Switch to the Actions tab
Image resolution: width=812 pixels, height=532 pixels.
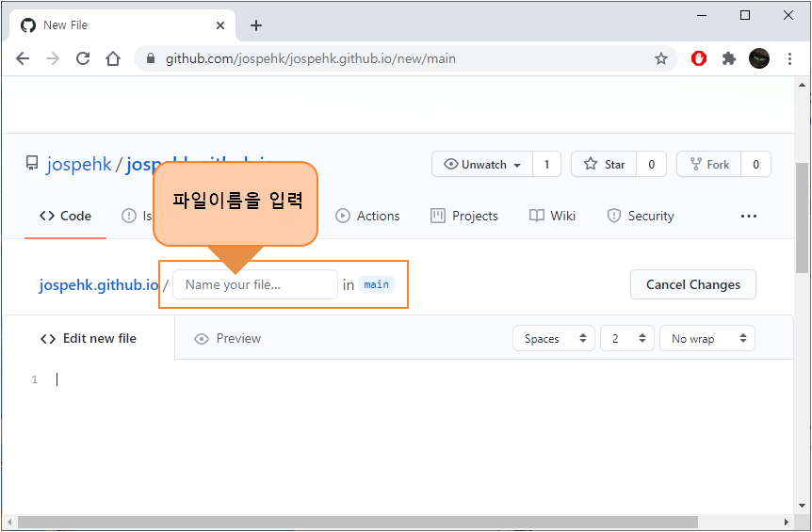(x=367, y=216)
